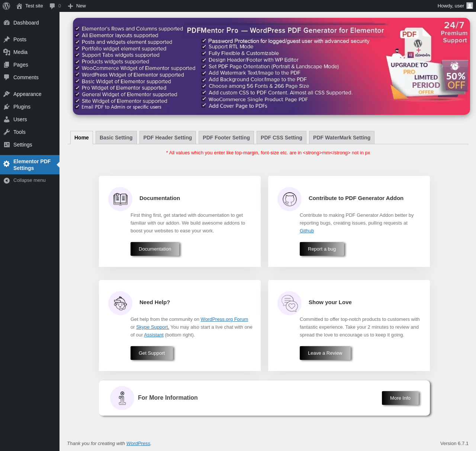Screen dimensions: 476x451
Task: Click the WordPress logo in the admin bar
Action: coord(6,6)
